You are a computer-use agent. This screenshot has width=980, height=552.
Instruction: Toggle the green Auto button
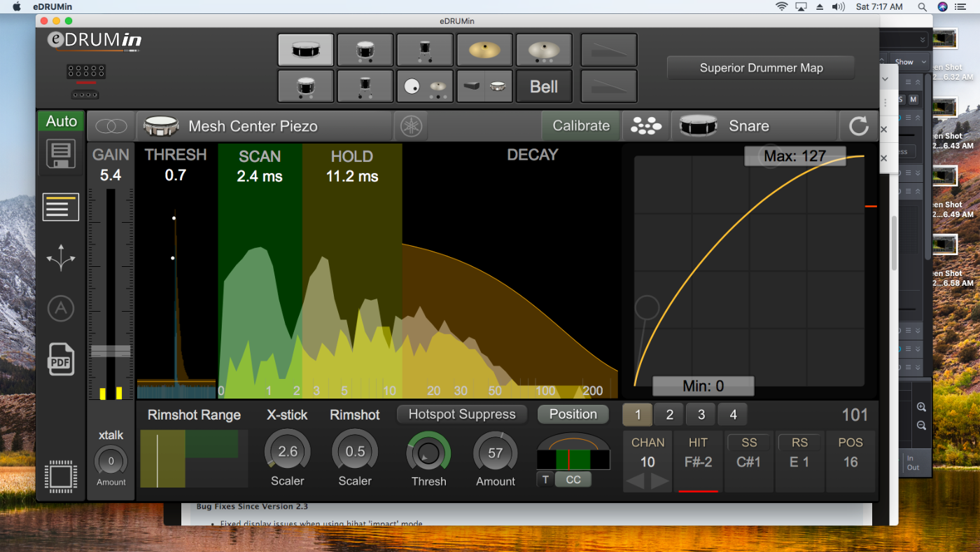(x=62, y=121)
